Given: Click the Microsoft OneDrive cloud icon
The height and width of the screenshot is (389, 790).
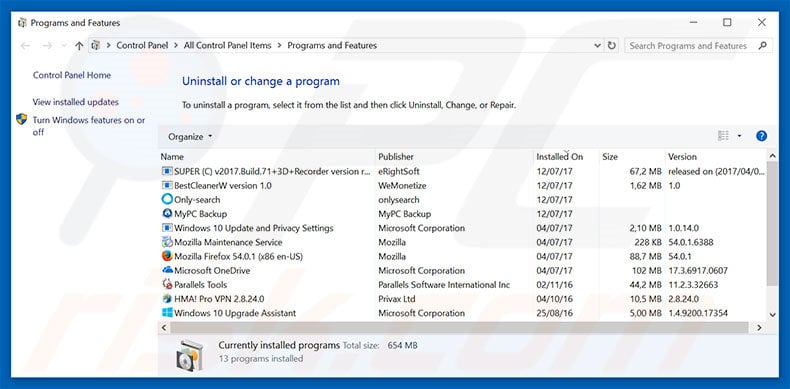Looking at the screenshot, I should point(167,271).
